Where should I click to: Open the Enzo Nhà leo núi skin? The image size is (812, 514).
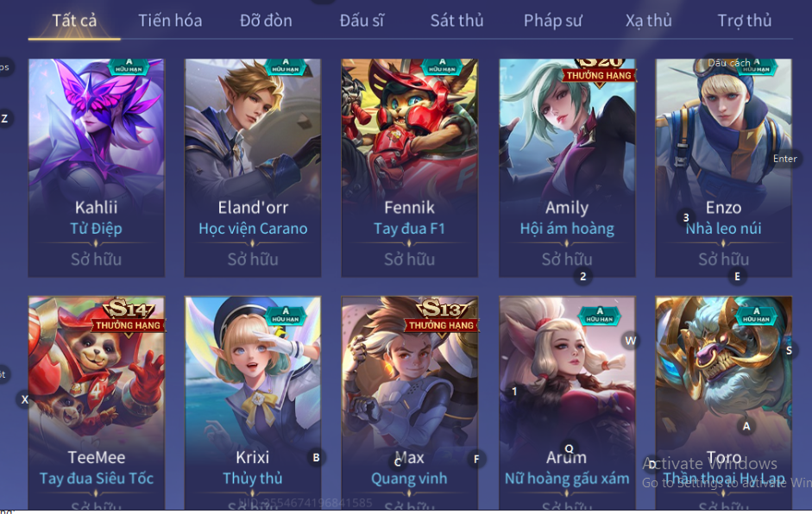click(x=723, y=167)
